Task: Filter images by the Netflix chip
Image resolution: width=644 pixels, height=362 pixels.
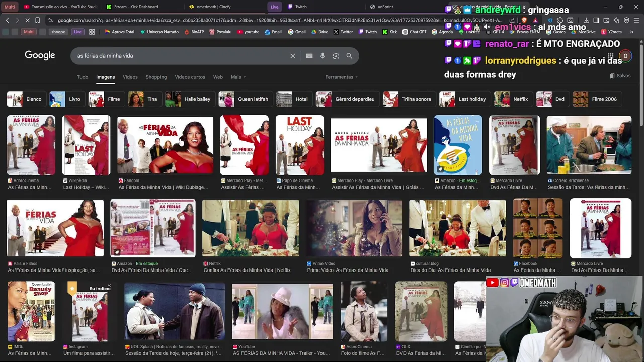Action: point(512,99)
